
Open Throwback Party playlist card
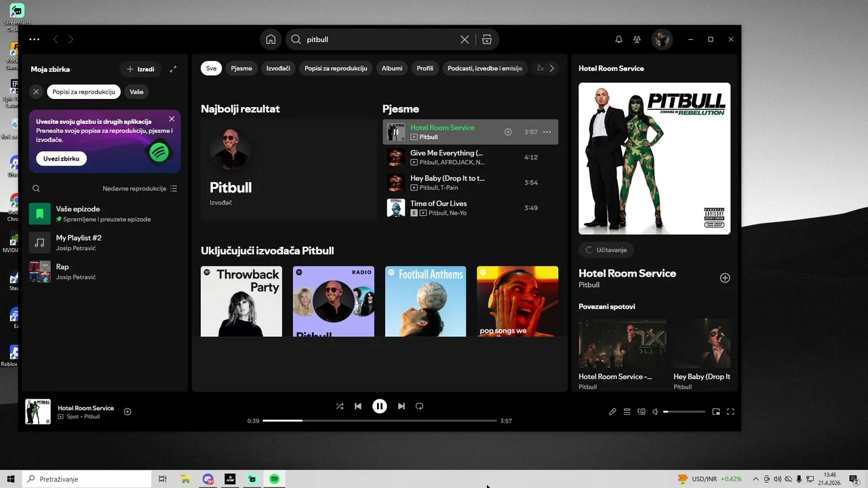tap(241, 302)
